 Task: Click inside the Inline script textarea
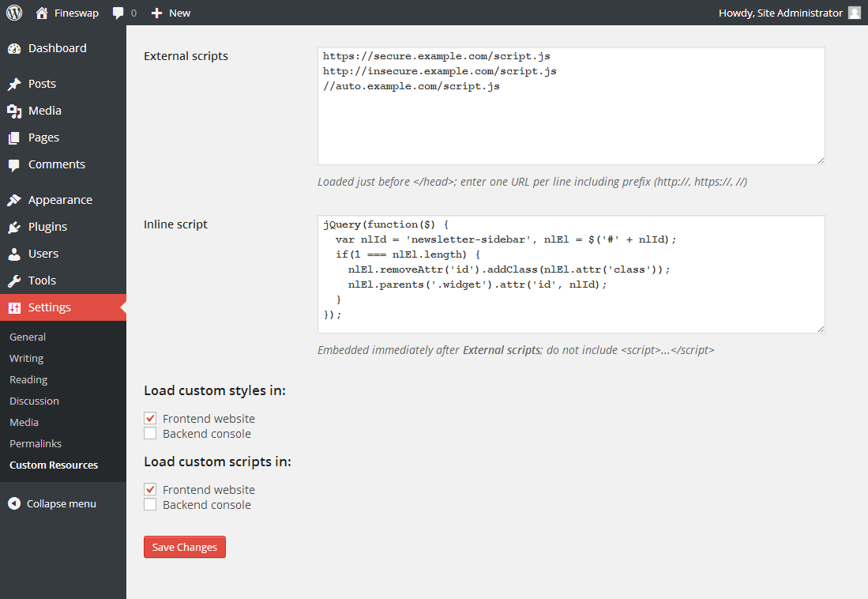[x=571, y=274]
